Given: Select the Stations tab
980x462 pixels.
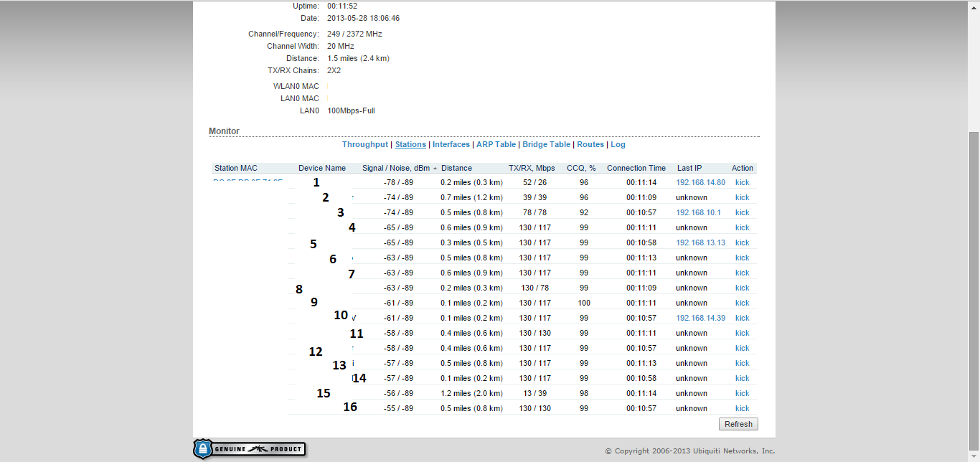Looking at the screenshot, I should pyautogui.click(x=410, y=144).
